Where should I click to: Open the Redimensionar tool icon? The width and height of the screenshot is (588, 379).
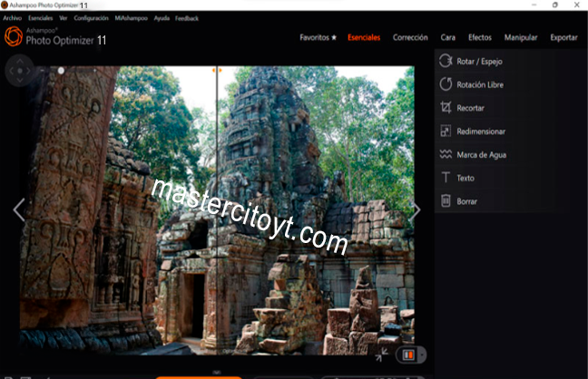coord(446,131)
